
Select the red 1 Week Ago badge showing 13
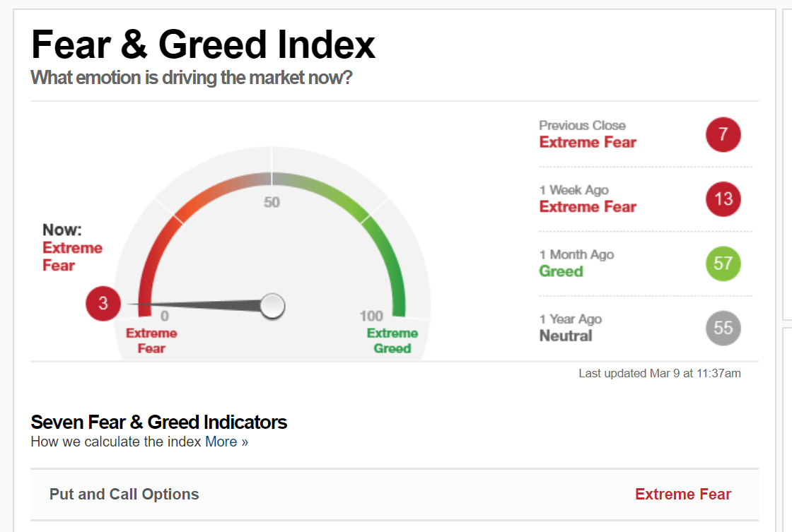coord(723,199)
